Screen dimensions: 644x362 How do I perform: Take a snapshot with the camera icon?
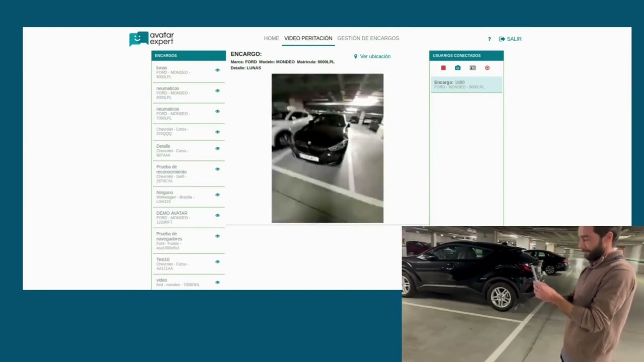[x=457, y=68]
